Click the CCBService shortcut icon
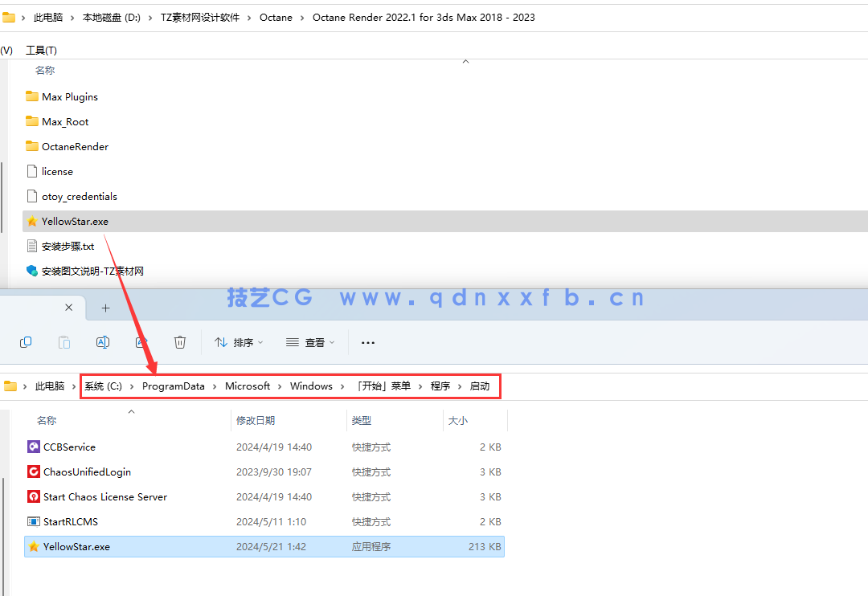868x596 pixels. [34, 447]
